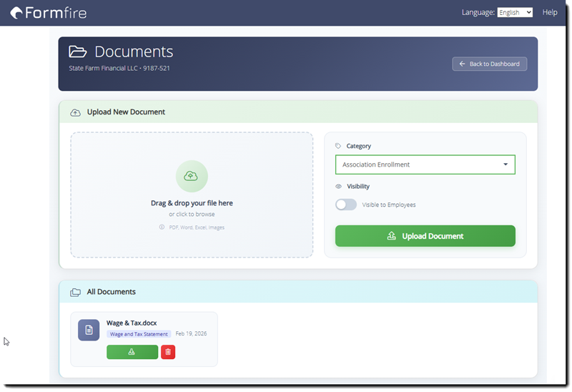Click the Feb 19, 2026 date text
This screenshot has width=572, height=392.
[x=191, y=333]
